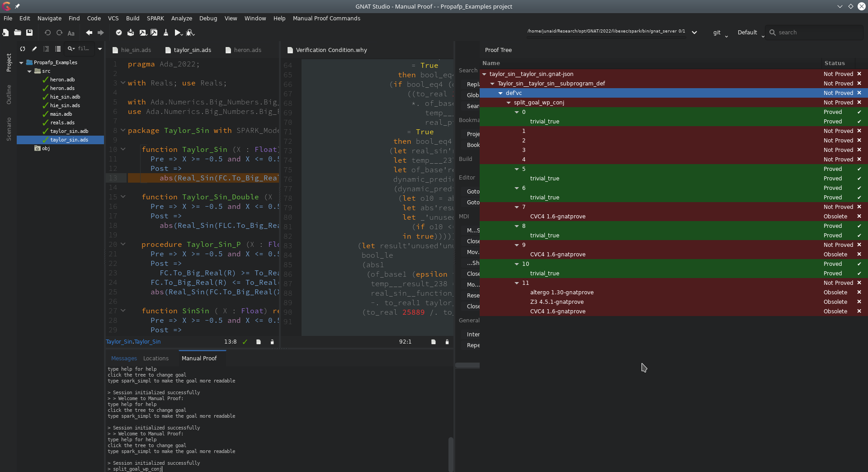The image size is (868, 472).
Task: Click the Manual Proof console scrollbar
Action: (x=451, y=454)
